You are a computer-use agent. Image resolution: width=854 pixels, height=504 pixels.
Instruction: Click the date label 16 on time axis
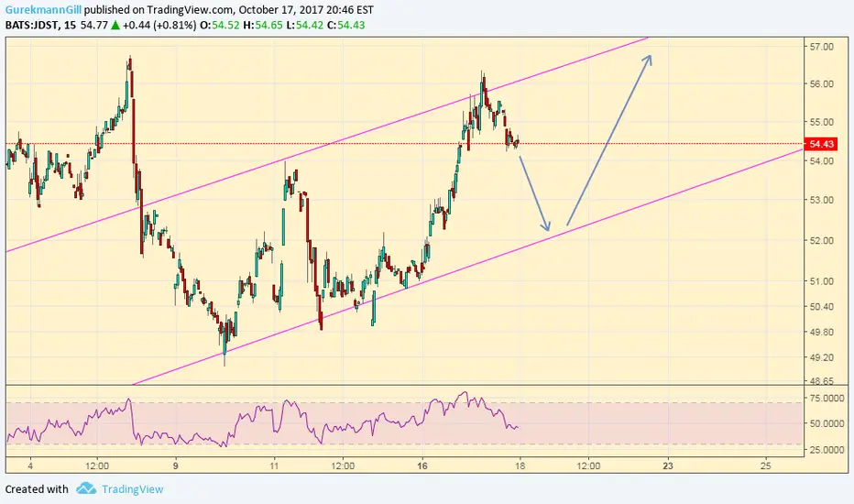point(422,466)
